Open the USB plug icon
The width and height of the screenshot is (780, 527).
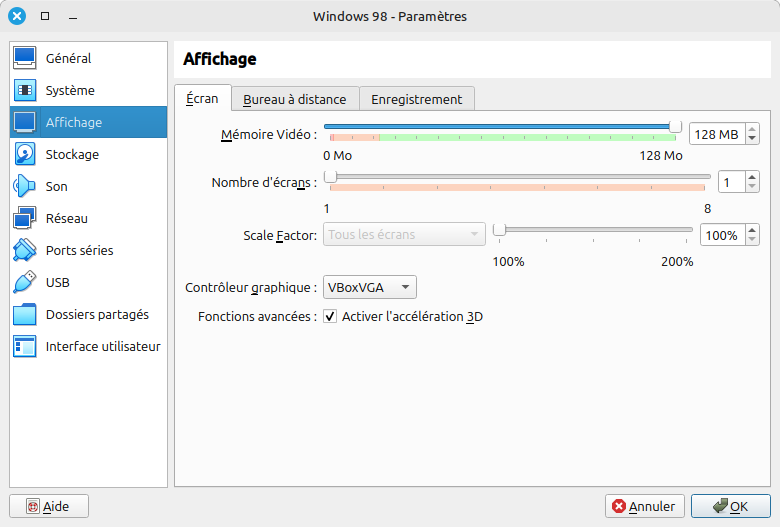[24, 282]
